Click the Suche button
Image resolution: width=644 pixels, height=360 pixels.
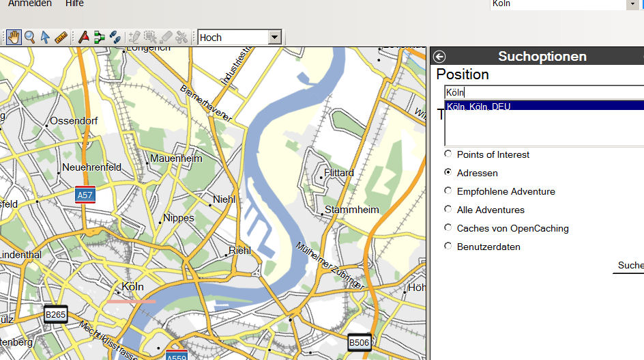coord(630,265)
